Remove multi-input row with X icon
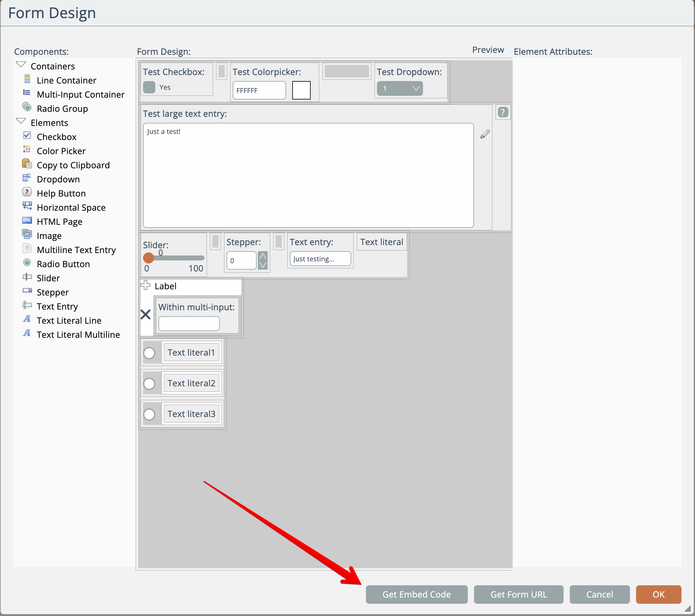Viewport: 695px width, 616px height. coord(146,315)
